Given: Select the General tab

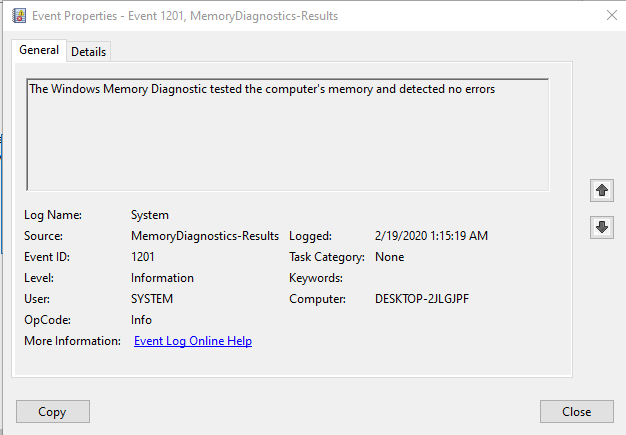Looking at the screenshot, I should pyautogui.click(x=39, y=50).
